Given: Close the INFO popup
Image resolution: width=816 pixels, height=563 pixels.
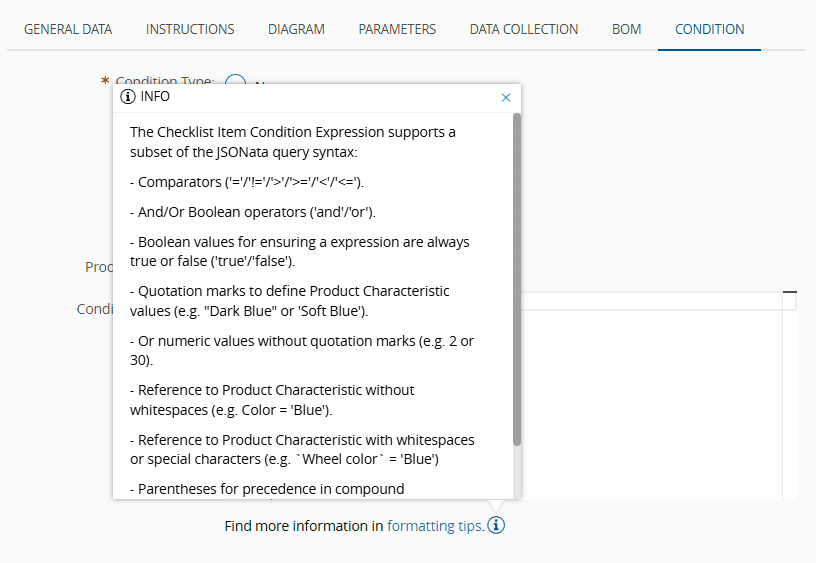Looking at the screenshot, I should click(505, 97).
